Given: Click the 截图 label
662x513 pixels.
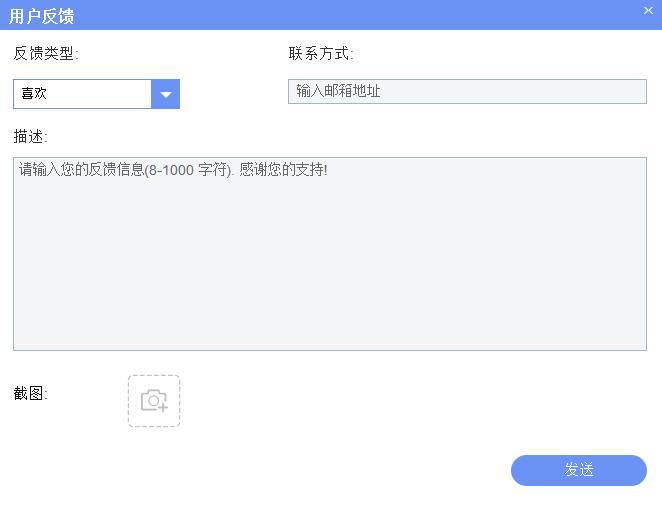Looking at the screenshot, I should click(x=30, y=394).
